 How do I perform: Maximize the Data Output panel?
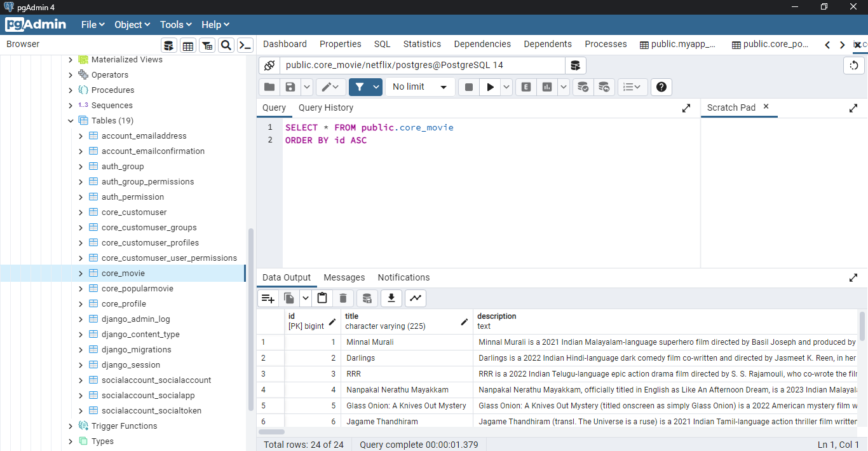853,278
